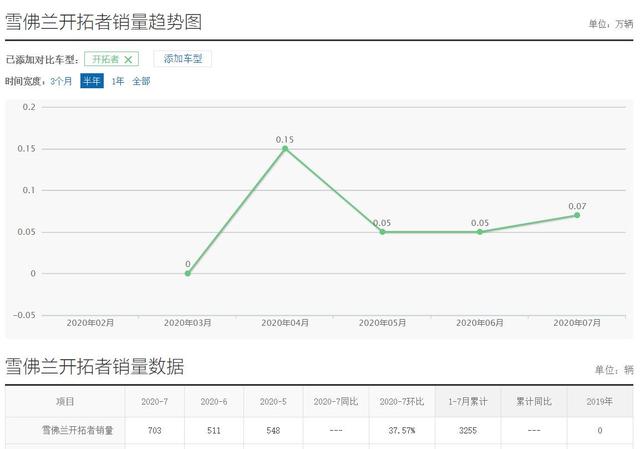The width and height of the screenshot is (640, 449).
Task: Click the 548 sales cell
Action: point(273,430)
